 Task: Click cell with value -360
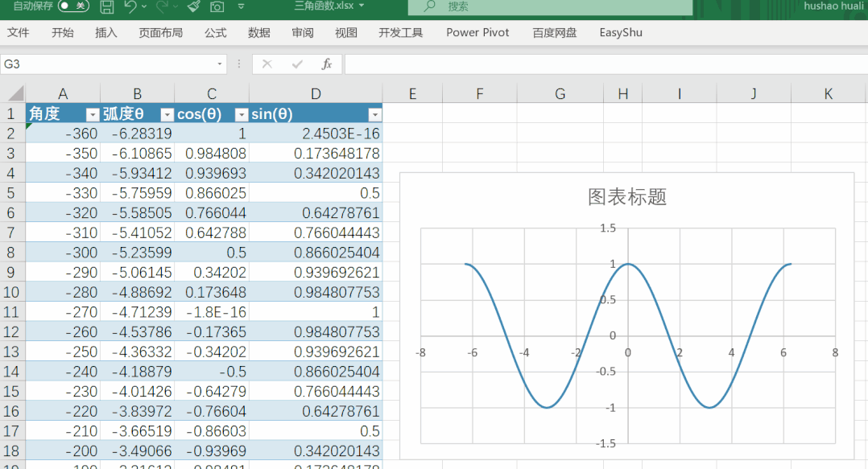pyautogui.click(x=63, y=134)
